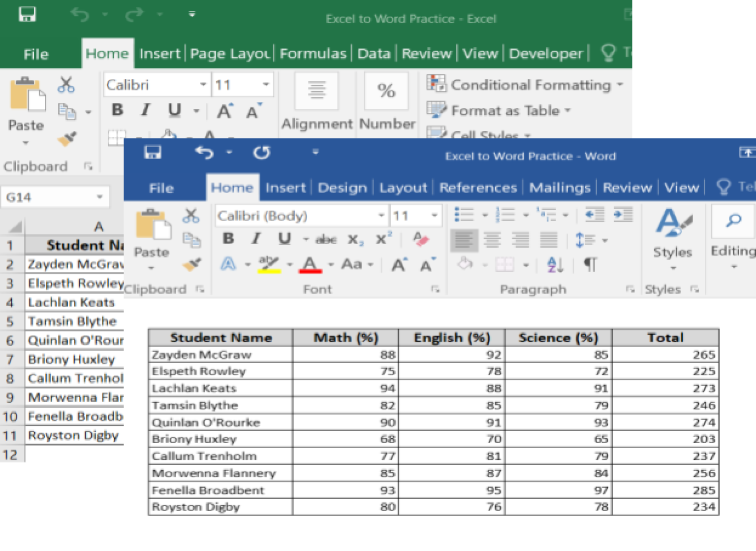Open the Formulas tab in Excel
Screen dimensions: 756x551
313,54
